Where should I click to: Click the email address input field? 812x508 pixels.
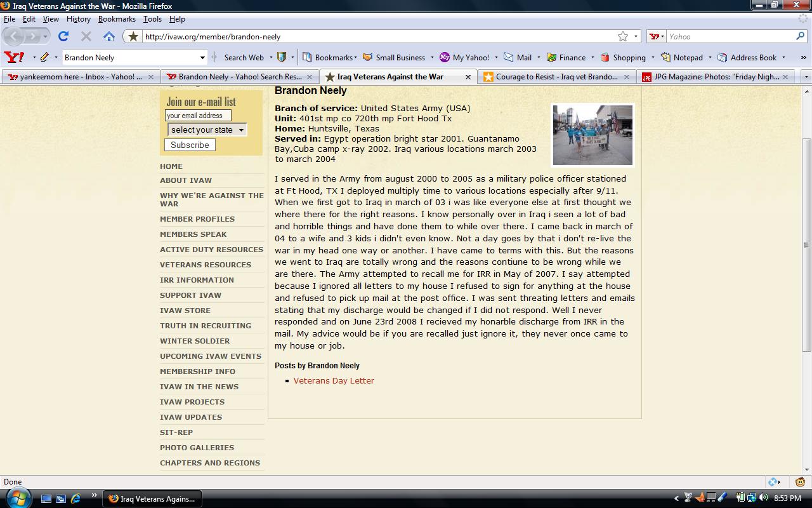point(198,116)
